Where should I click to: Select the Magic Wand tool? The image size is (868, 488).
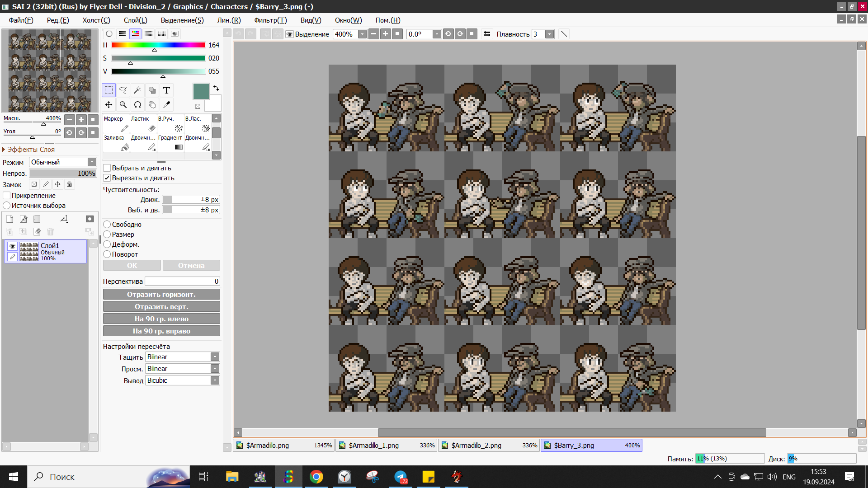tap(137, 90)
